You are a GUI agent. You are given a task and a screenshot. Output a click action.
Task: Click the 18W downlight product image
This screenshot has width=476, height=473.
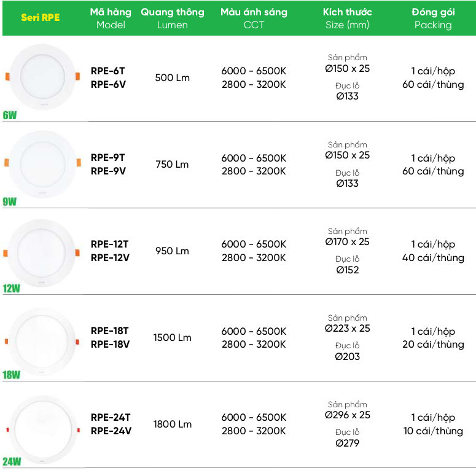42,342
